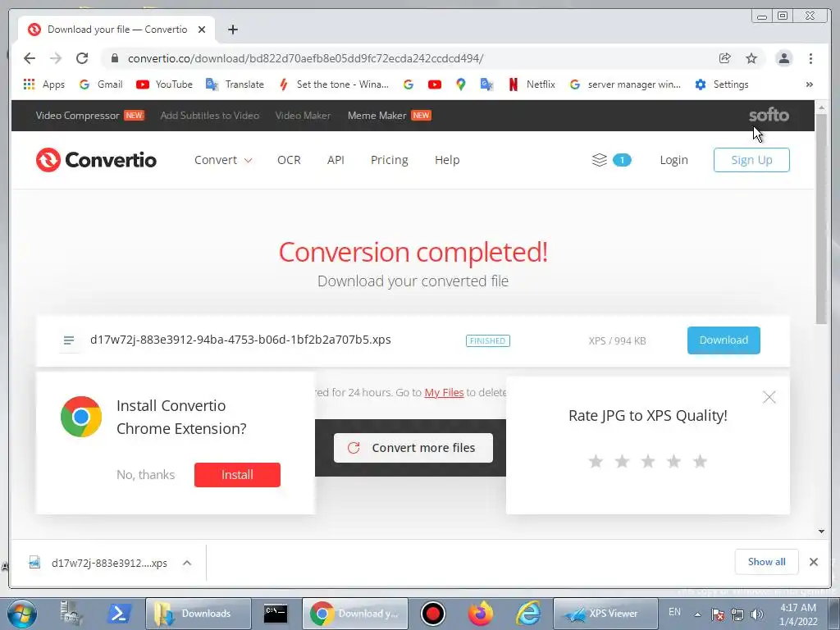The height and width of the screenshot is (630, 840).
Task: Share this page icon in address bar
Action: point(724,58)
